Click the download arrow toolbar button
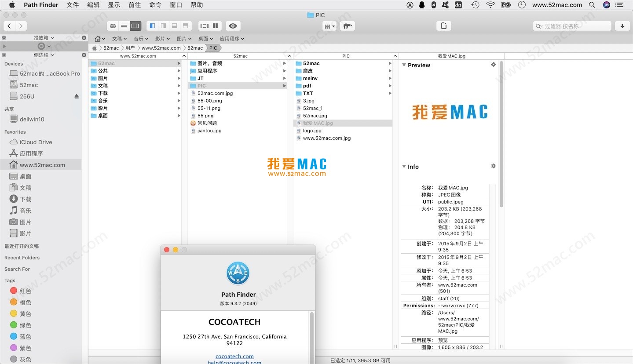The height and width of the screenshot is (364, 633). [x=622, y=26]
